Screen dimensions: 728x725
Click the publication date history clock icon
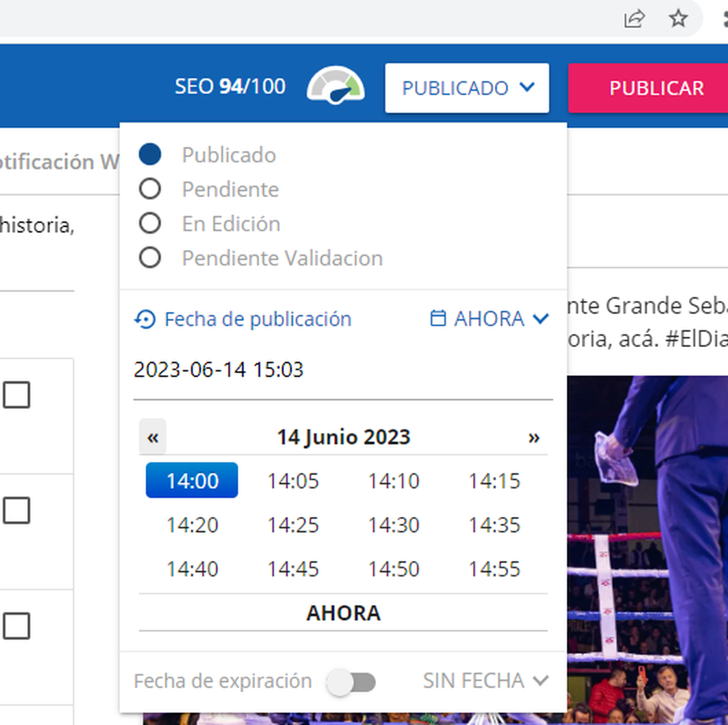point(145,319)
